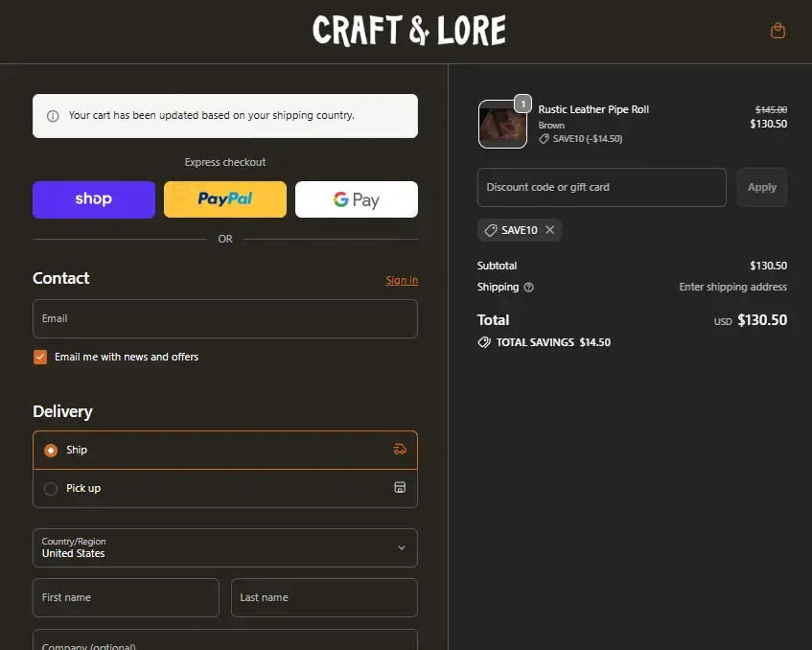Select the Ship delivery option
Image resolution: width=812 pixels, height=650 pixels.
(224, 450)
